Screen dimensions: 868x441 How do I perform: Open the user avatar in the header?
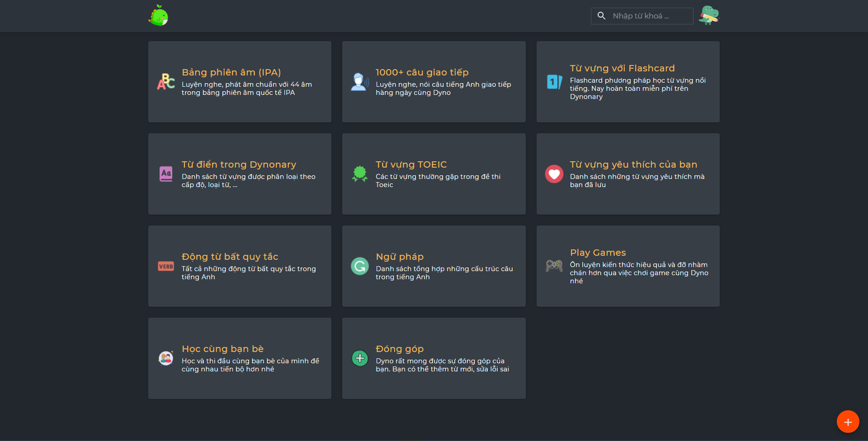[709, 15]
